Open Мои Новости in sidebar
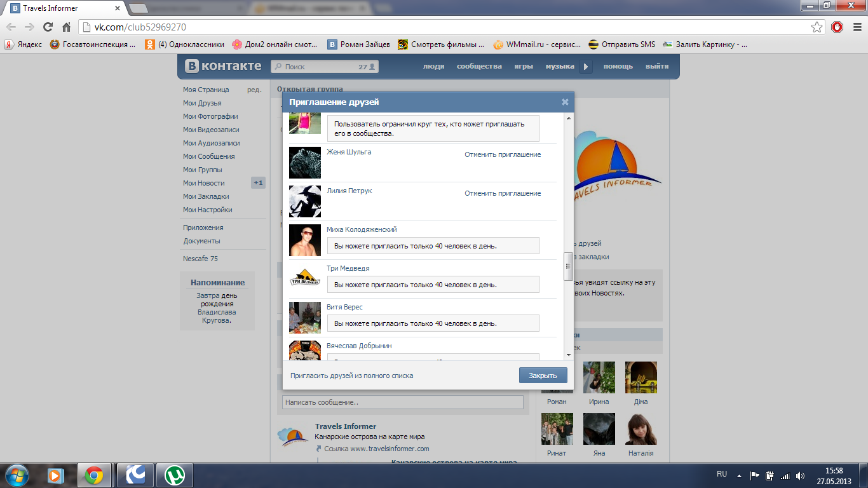 pyautogui.click(x=204, y=183)
